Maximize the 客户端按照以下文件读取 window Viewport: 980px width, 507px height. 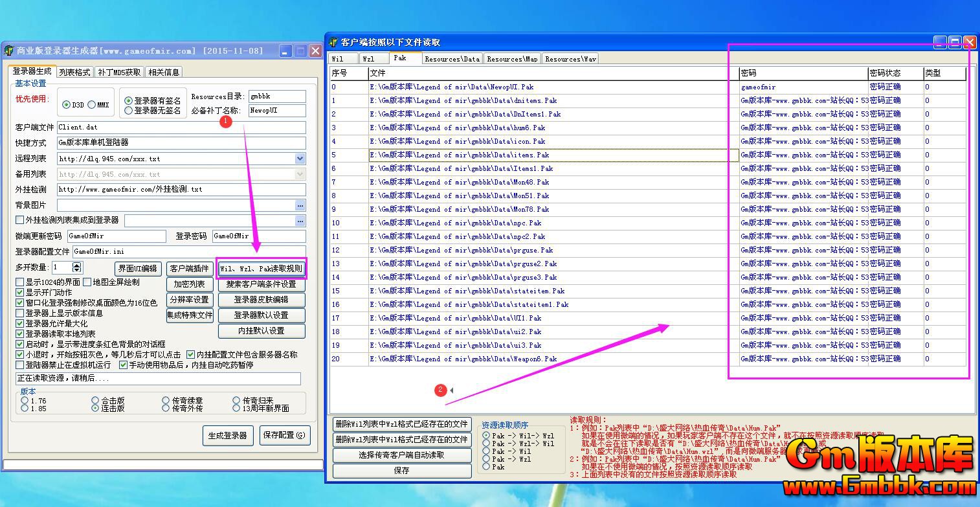(955, 42)
